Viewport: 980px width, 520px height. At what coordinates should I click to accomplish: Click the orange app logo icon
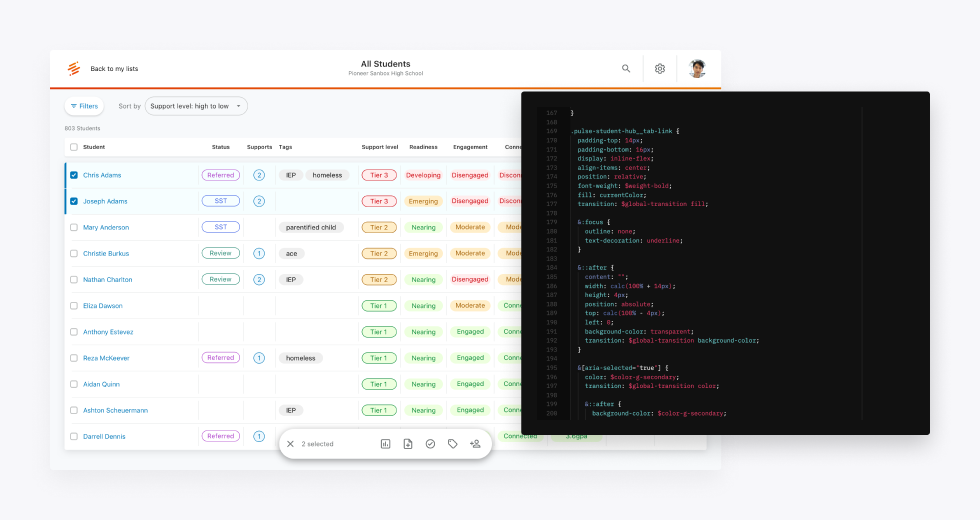(x=74, y=69)
